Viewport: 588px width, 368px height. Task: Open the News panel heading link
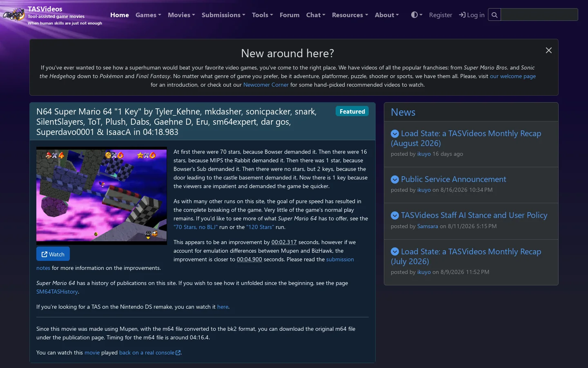403,112
